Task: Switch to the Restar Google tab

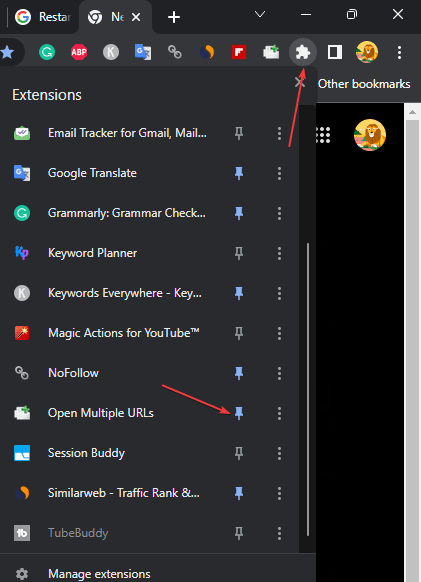Action: pos(43,17)
